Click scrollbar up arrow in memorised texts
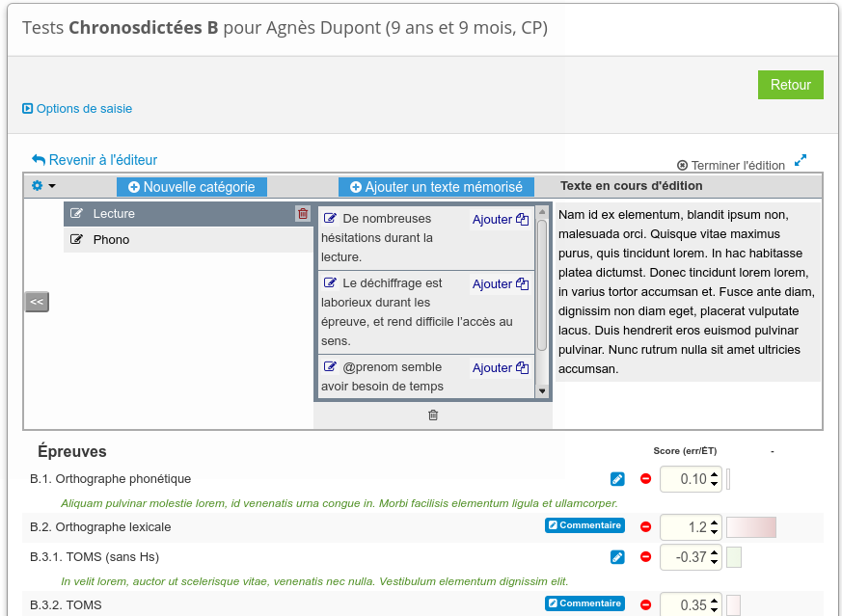 pyautogui.click(x=542, y=212)
